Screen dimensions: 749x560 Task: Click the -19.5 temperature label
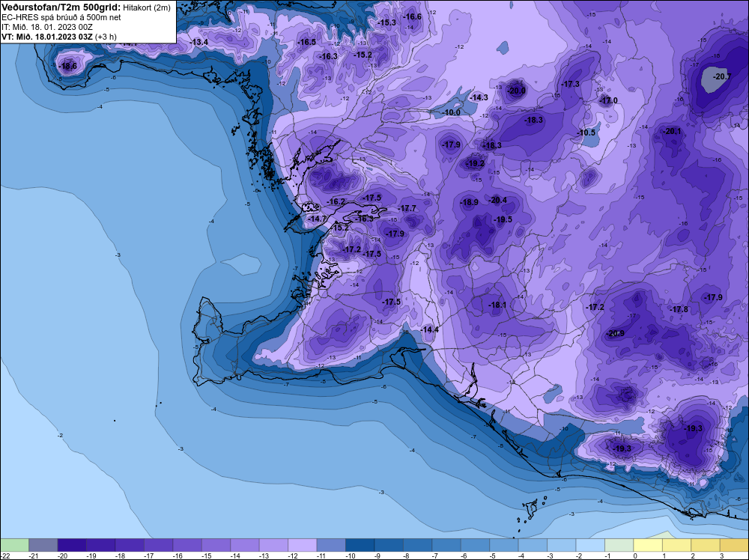503,219
